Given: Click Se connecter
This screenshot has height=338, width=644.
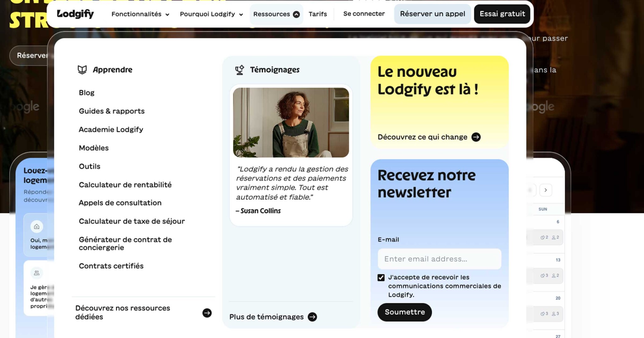Looking at the screenshot, I should coord(364,14).
